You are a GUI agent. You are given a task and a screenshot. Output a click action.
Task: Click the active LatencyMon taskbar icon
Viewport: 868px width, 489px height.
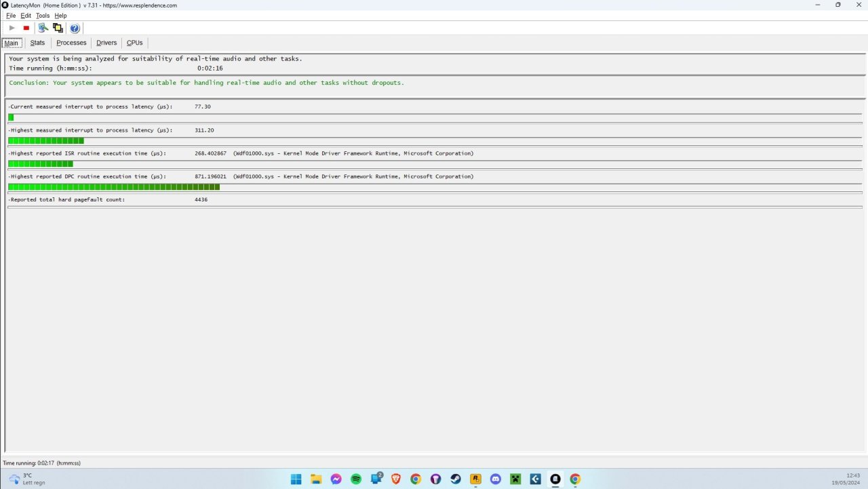tap(555, 479)
